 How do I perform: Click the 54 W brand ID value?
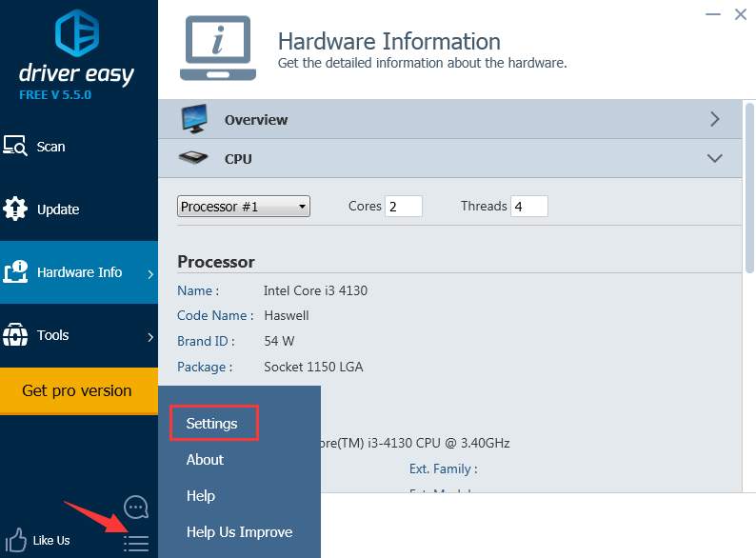point(279,341)
